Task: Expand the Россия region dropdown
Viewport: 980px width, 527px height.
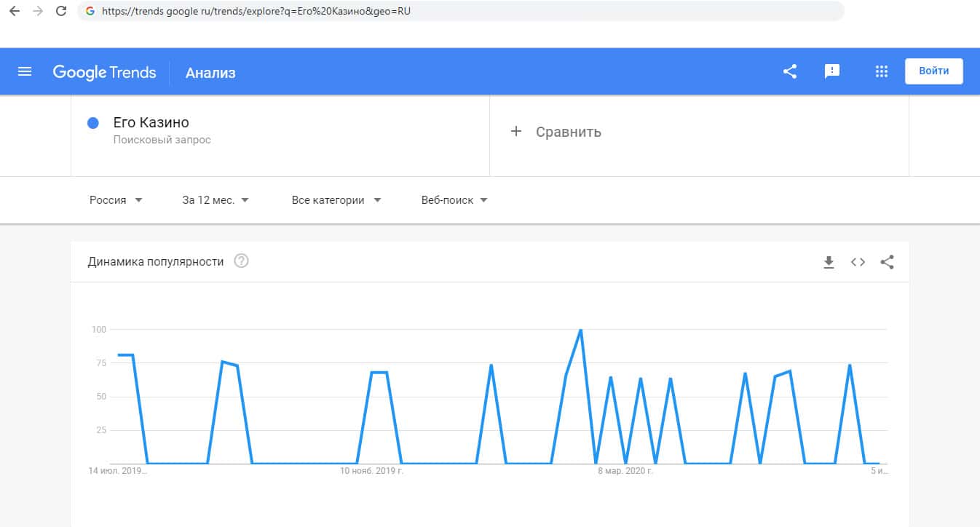Action: (x=116, y=200)
